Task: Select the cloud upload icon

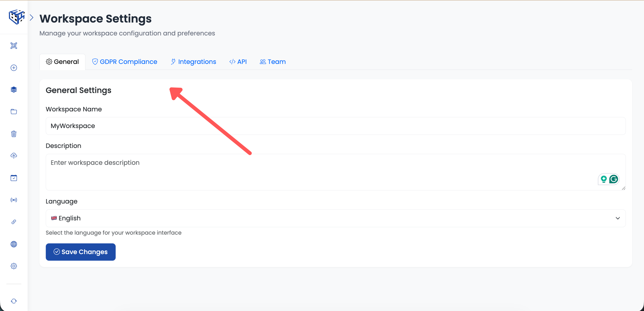Action: (14, 156)
